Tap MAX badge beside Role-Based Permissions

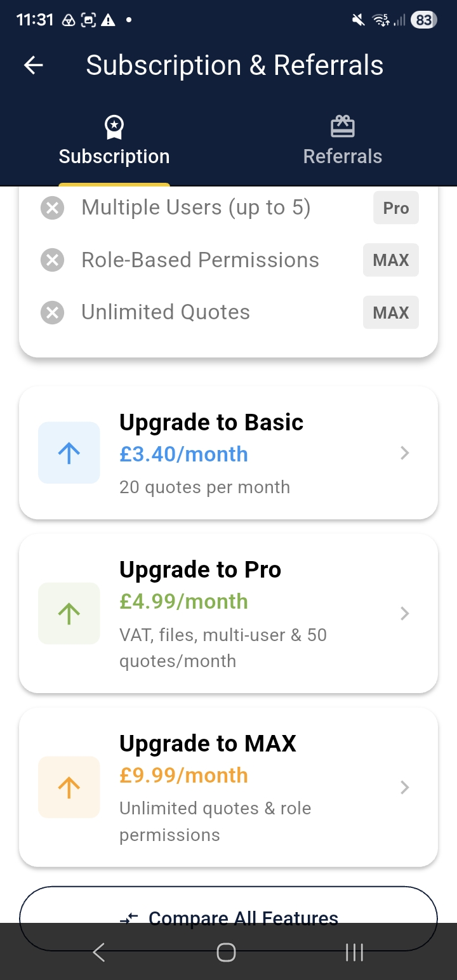391,260
